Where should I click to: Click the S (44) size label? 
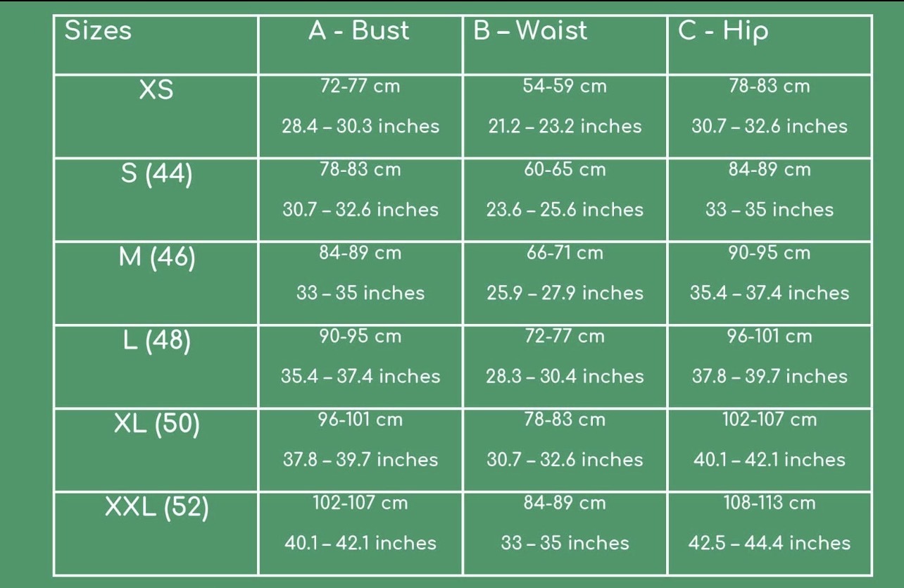click(x=156, y=174)
